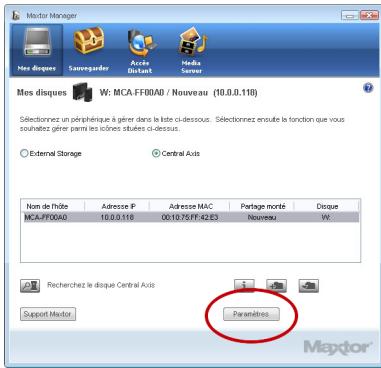381x368 pixels.
Task: Sort by Nom de l'hôte column header
Action: click(x=53, y=206)
